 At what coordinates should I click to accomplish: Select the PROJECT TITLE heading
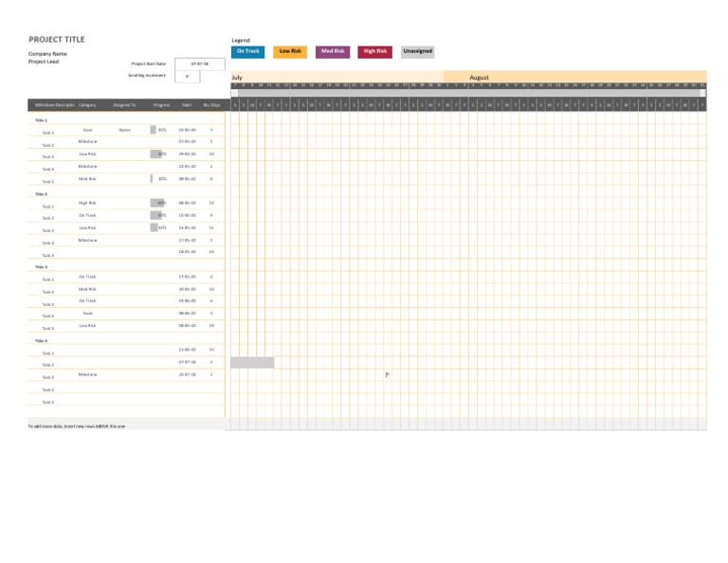coord(57,40)
